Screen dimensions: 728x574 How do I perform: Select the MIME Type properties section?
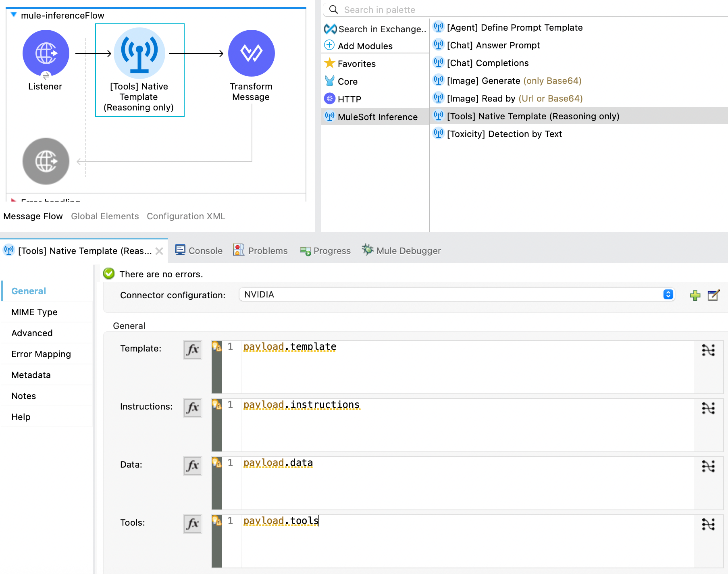pos(47,312)
